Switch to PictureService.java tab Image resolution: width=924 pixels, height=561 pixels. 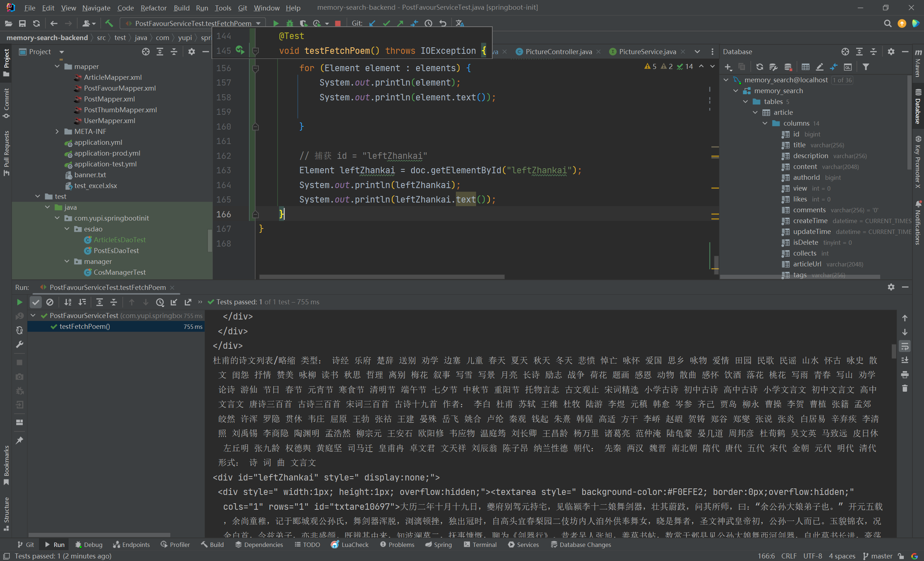(x=647, y=52)
